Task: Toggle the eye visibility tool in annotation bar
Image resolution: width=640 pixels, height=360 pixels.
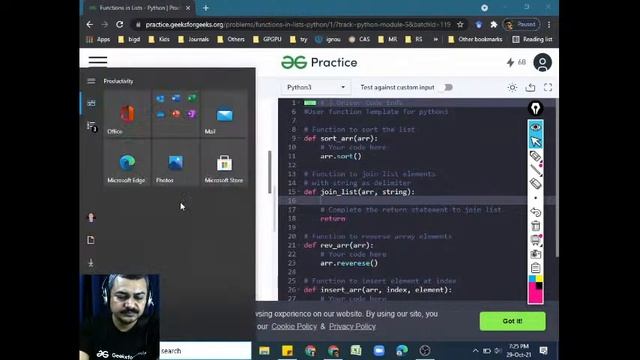Action: click(x=536, y=127)
